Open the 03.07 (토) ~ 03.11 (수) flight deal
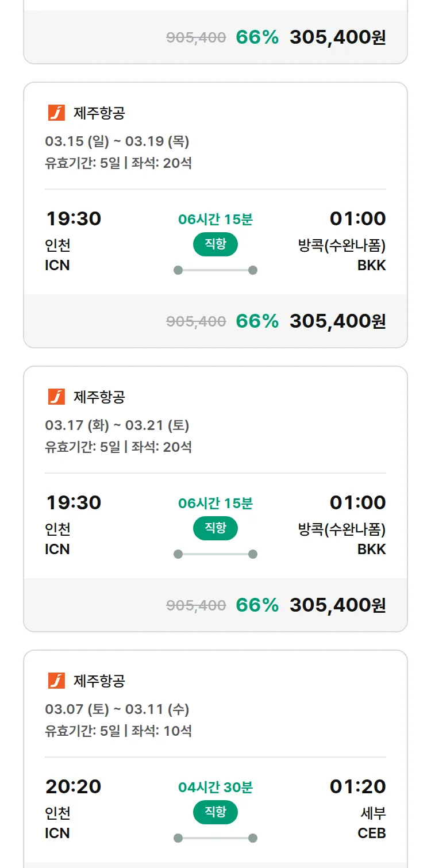 click(x=117, y=709)
